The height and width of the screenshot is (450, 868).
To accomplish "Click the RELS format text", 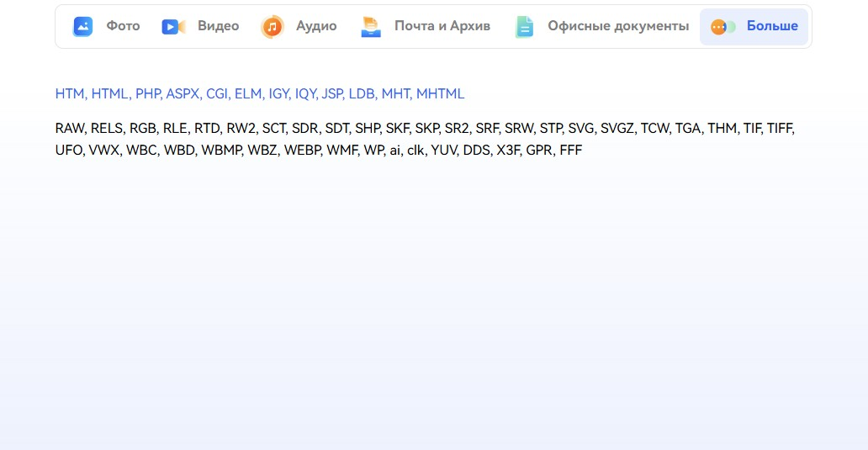I will pyautogui.click(x=106, y=129).
